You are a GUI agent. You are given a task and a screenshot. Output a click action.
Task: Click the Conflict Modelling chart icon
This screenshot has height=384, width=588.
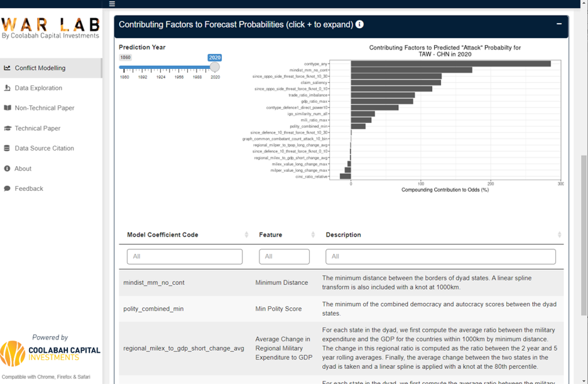pyautogui.click(x=8, y=68)
